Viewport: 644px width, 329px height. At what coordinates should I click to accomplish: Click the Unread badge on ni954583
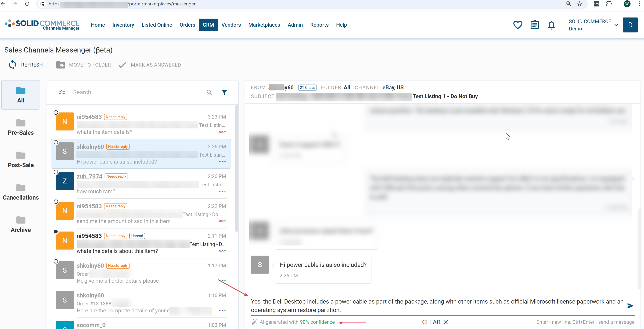[x=137, y=236]
